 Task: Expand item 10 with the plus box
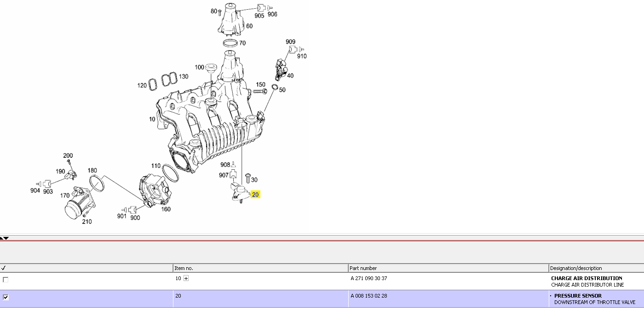(x=186, y=278)
